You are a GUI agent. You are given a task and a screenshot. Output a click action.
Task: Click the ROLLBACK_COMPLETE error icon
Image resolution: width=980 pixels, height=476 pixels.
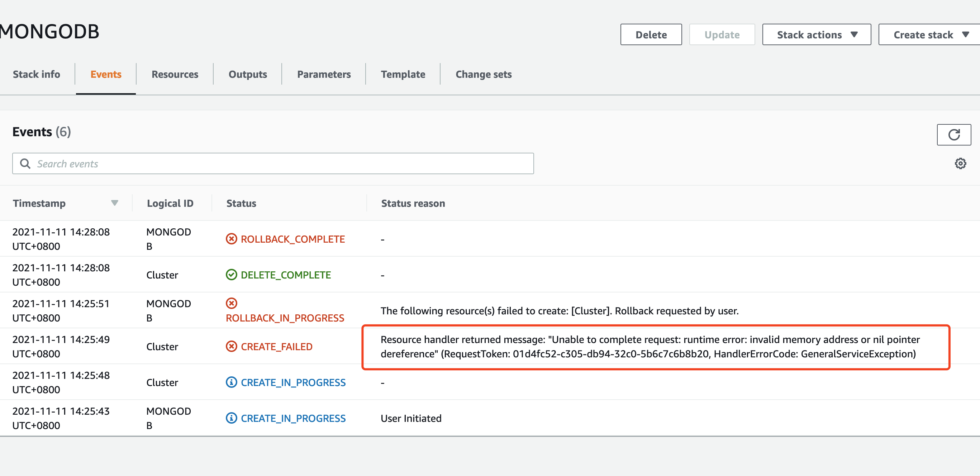(x=232, y=239)
